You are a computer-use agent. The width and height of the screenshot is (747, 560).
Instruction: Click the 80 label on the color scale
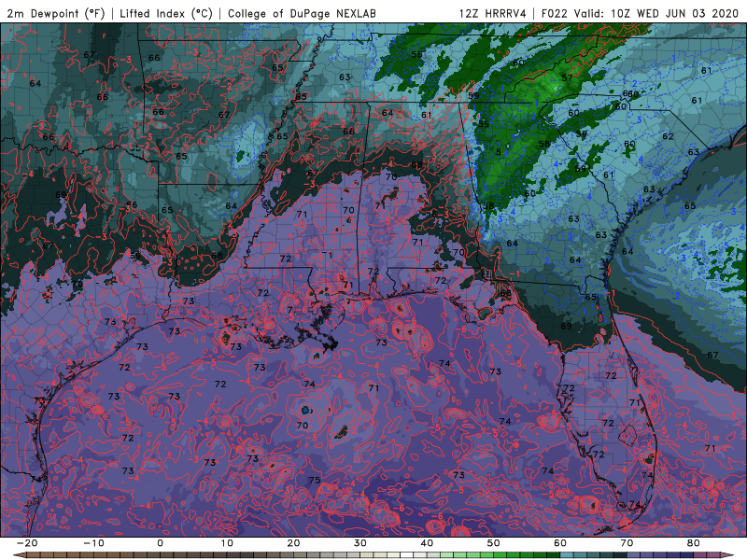(694, 543)
